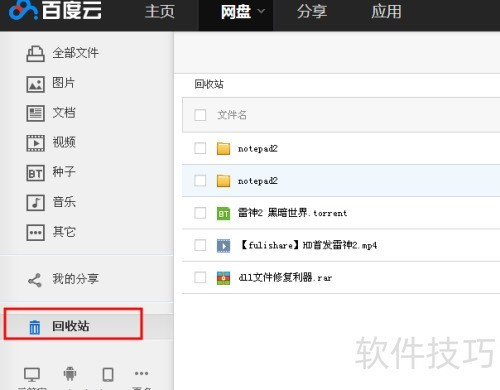Open 文档 category in the sidebar
The height and width of the screenshot is (390, 500).
(64, 113)
